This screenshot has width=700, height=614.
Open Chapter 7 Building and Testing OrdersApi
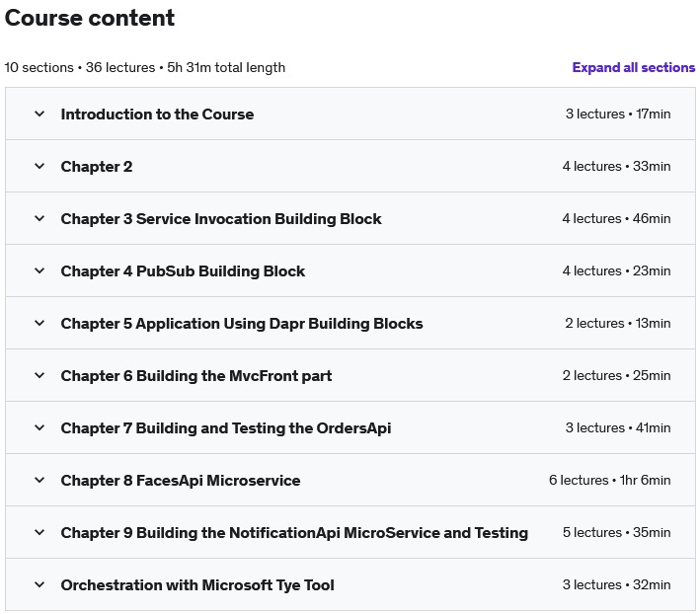[226, 428]
